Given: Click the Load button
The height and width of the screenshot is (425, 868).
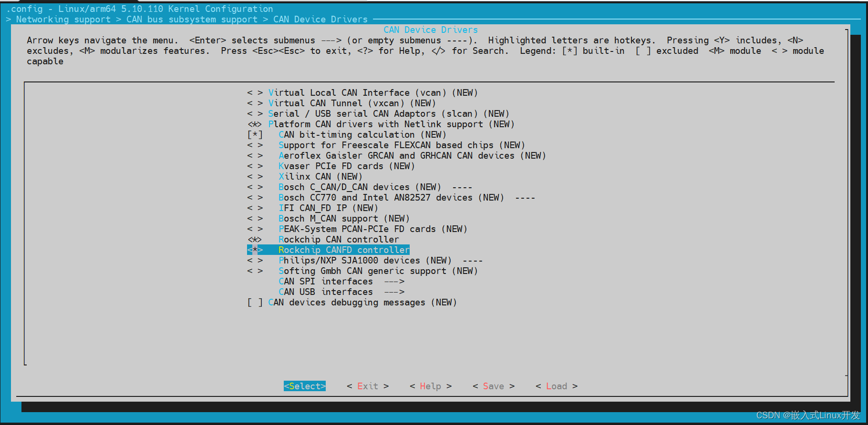Looking at the screenshot, I should click(557, 386).
